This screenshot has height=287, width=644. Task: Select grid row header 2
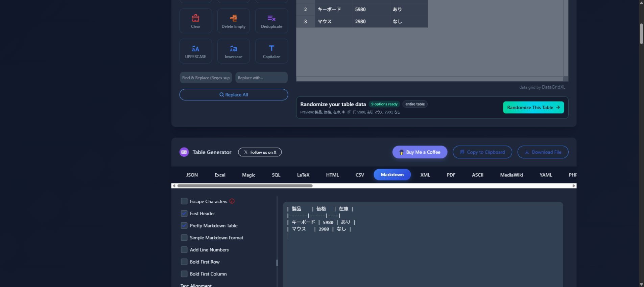point(306,9)
